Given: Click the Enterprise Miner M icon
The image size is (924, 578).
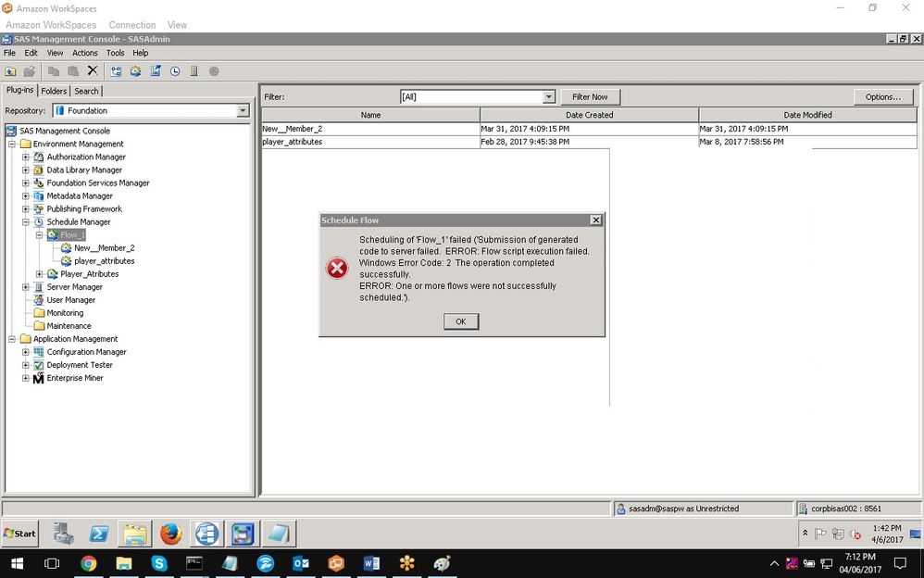Looking at the screenshot, I should pyautogui.click(x=38, y=378).
